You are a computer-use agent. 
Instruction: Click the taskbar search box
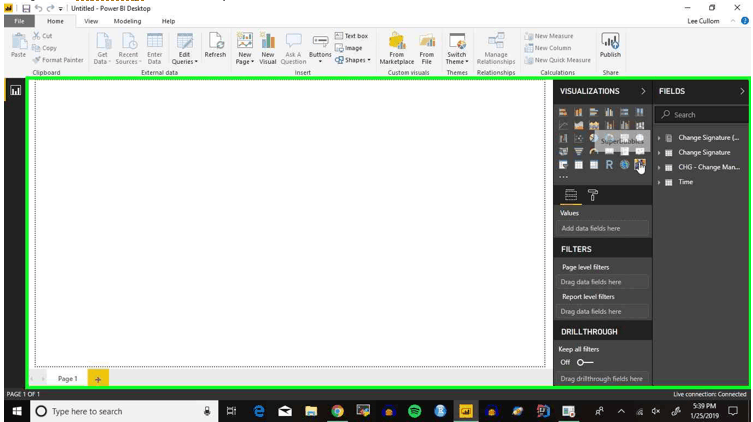[x=124, y=411]
